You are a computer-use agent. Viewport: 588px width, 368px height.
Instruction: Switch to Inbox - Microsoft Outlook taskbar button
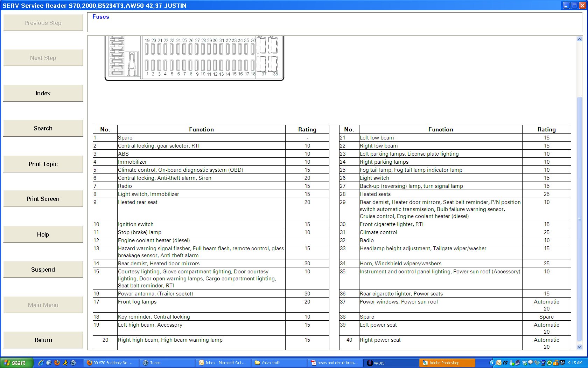223,363
